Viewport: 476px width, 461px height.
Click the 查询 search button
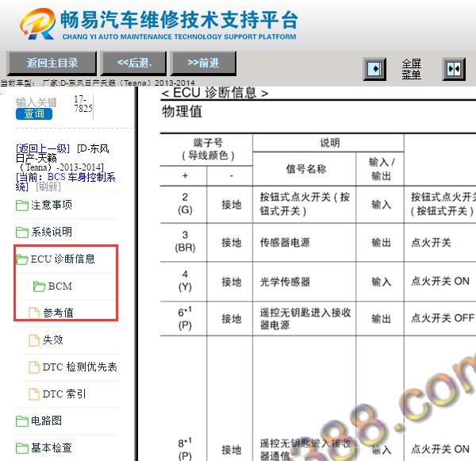(34, 114)
